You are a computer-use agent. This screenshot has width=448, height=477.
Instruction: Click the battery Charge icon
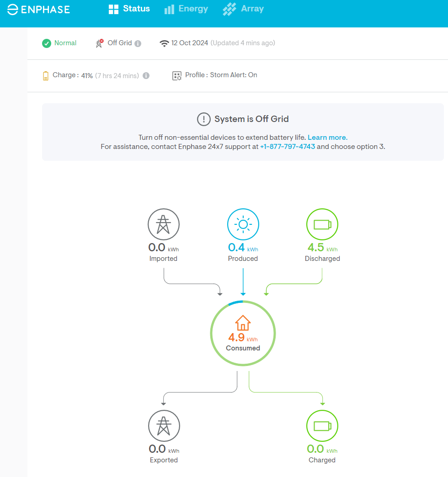45,76
